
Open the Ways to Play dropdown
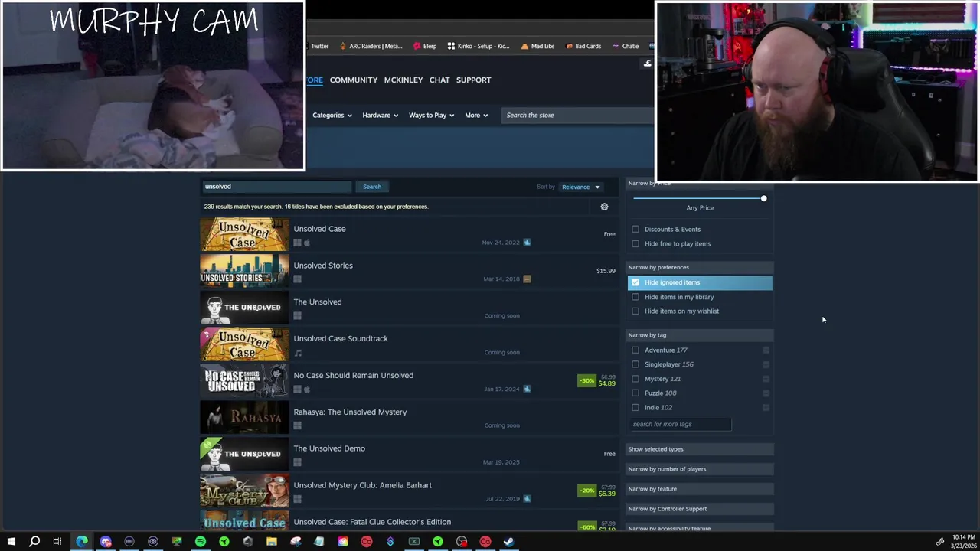[431, 116]
